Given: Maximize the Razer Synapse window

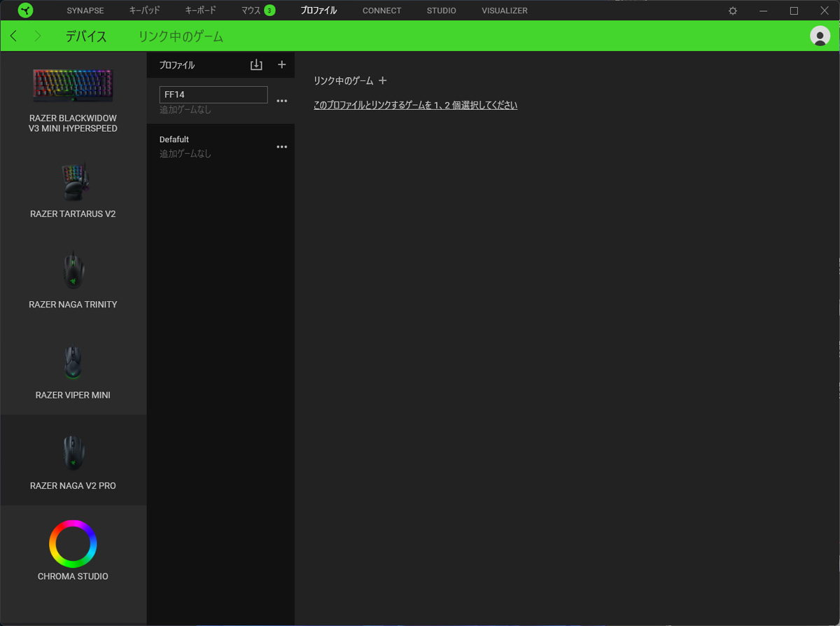Looking at the screenshot, I should click(x=794, y=11).
